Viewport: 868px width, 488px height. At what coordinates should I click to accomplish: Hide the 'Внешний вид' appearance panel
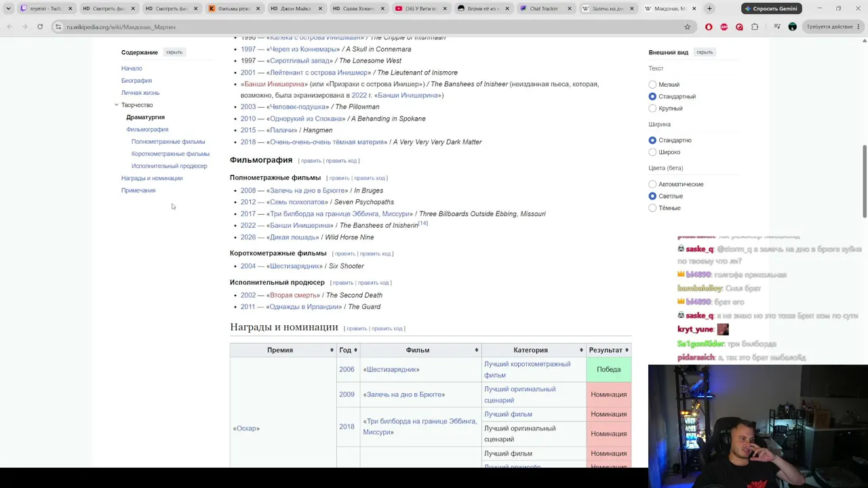tap(705, 52)
